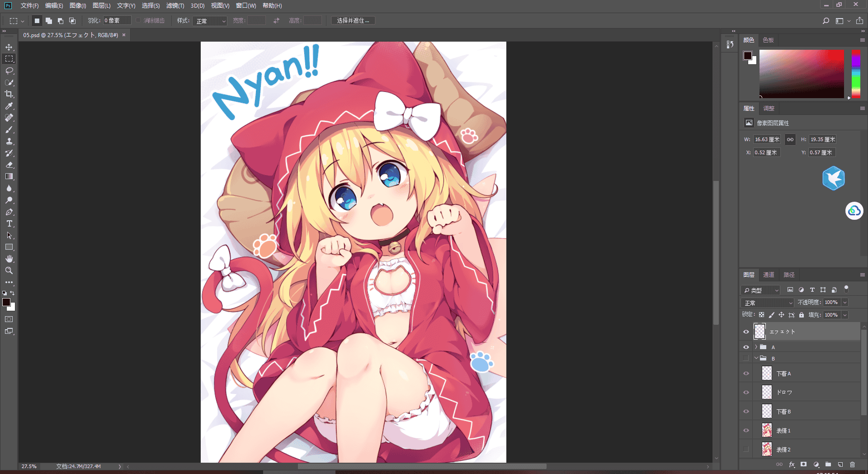Viewport: 868px width, 474px height.
Task: Select the Crop tool
Action: pos(9,94)
